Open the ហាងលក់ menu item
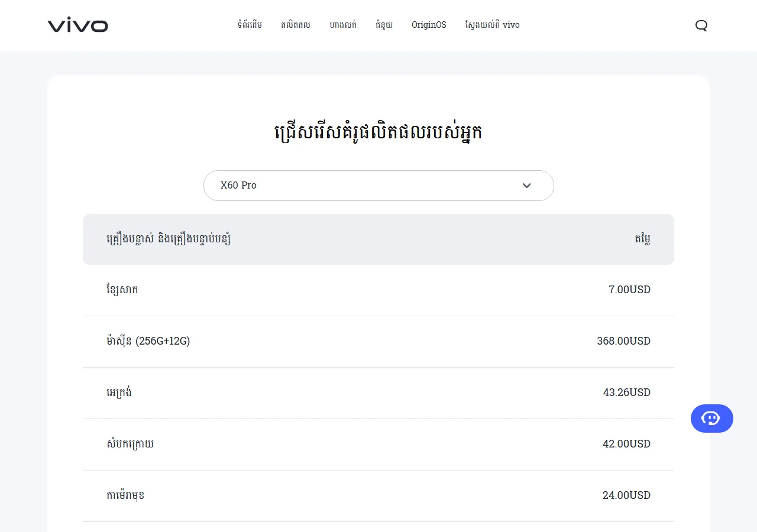This screenshot has width=757, height=532. 343,25
